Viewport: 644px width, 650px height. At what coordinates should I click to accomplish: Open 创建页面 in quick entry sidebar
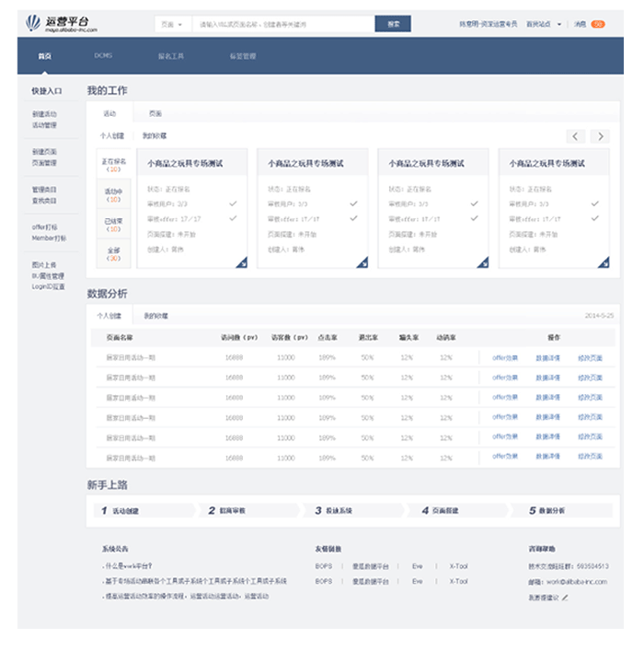[44, 152]
